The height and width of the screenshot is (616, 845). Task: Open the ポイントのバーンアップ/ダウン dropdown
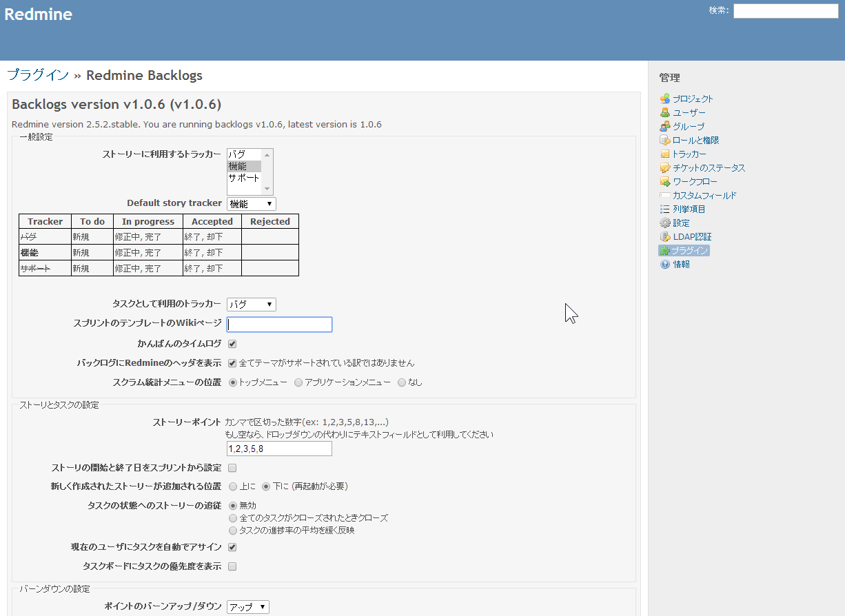click(x=248, y=607)
